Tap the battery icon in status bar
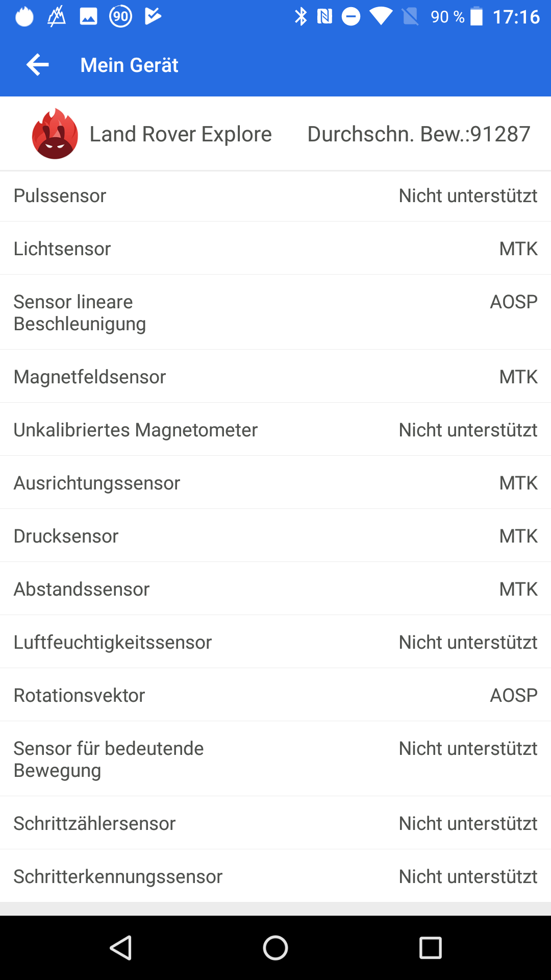 [476, 17]
